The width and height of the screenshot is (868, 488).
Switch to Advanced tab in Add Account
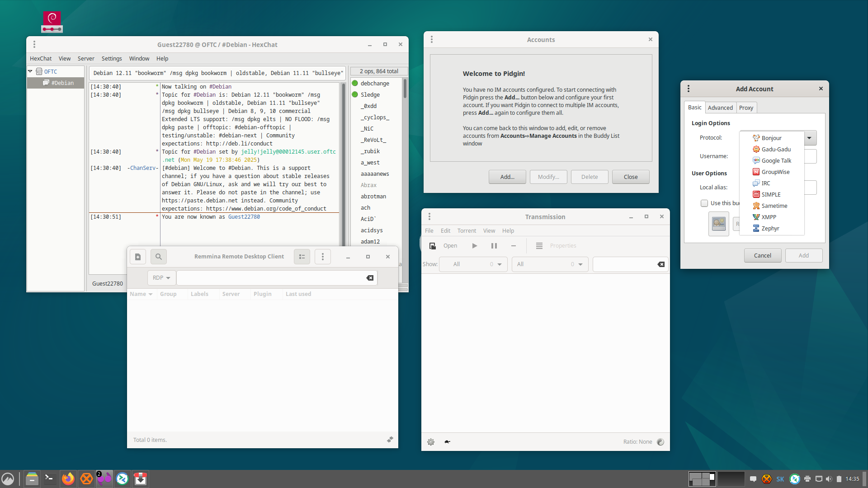click(720, 108)
